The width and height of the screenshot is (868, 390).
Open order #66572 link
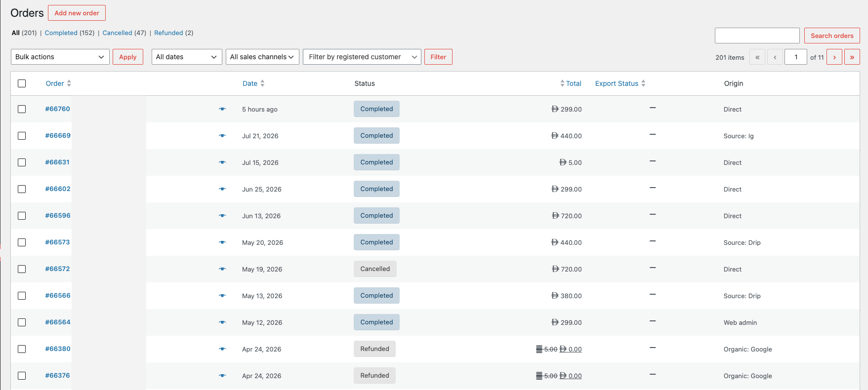point(58,269)
